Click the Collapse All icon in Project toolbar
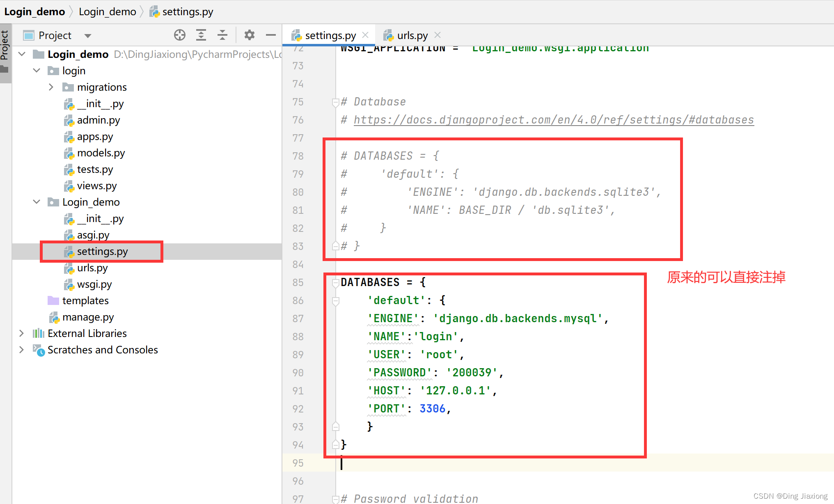834x504 pixels. (x=222, y=35)
